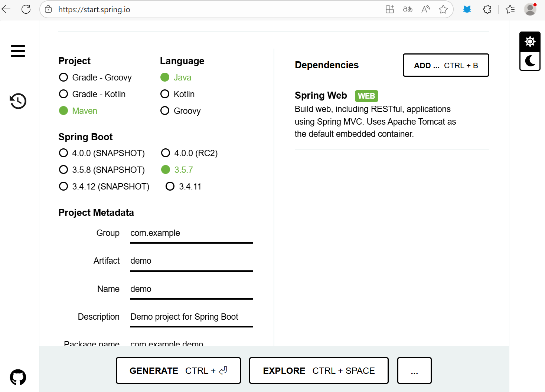Select Gradle - Groovy project type
The image size is (545, 392).
95,77
